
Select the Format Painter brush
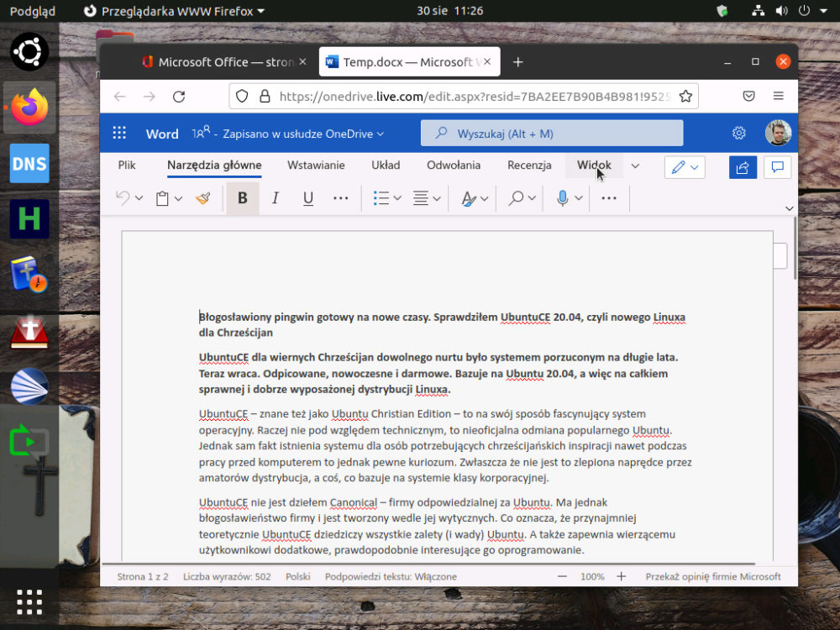click(x=203, y=198)
